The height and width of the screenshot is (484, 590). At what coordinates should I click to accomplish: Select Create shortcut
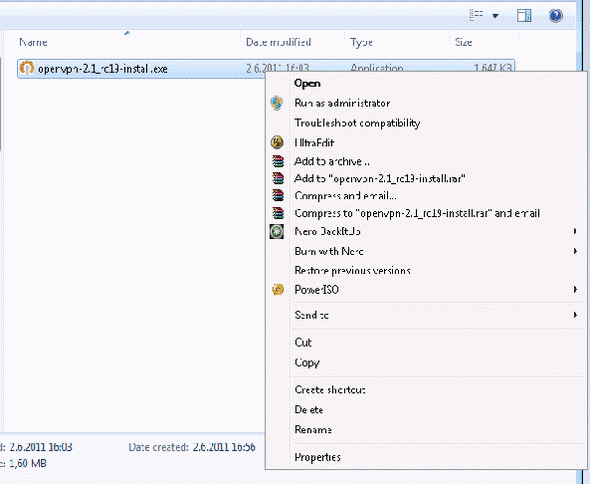tap(330, 390)
